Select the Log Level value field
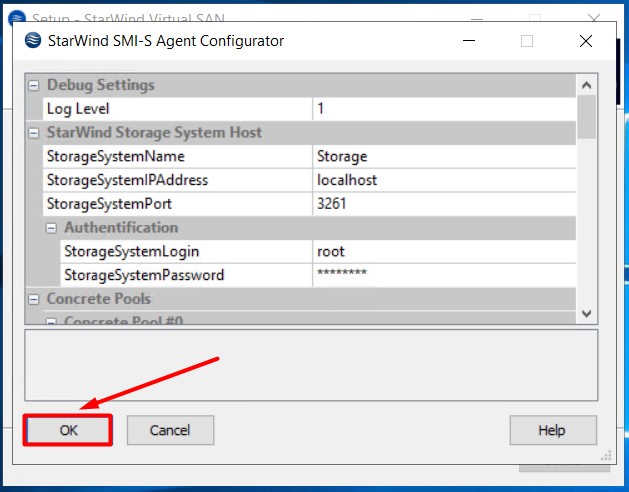 (443, 108)
